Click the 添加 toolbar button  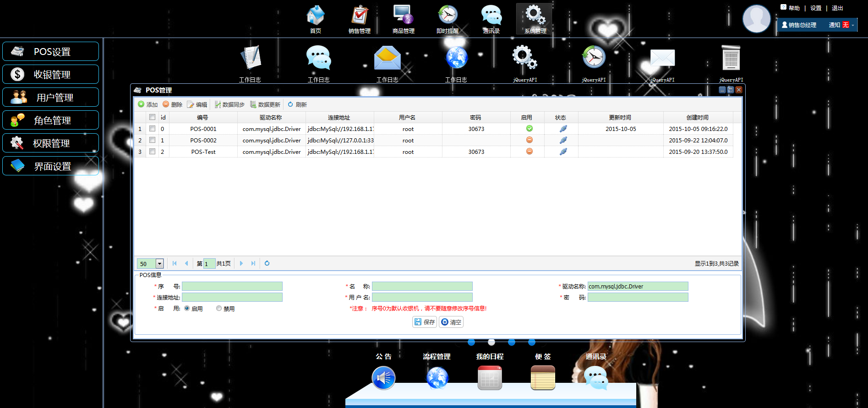click(148, 104)
